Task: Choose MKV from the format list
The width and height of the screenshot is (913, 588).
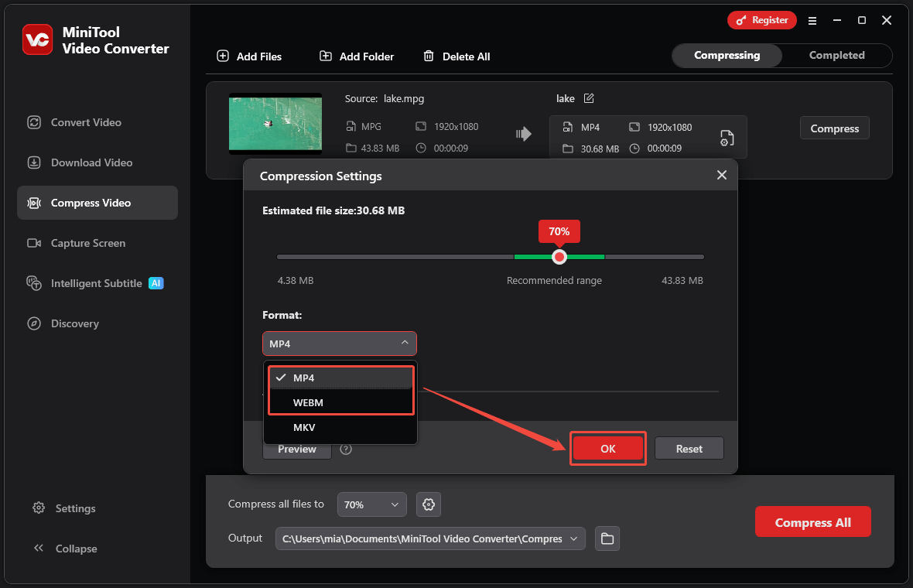Action: (x=304, y=427)
